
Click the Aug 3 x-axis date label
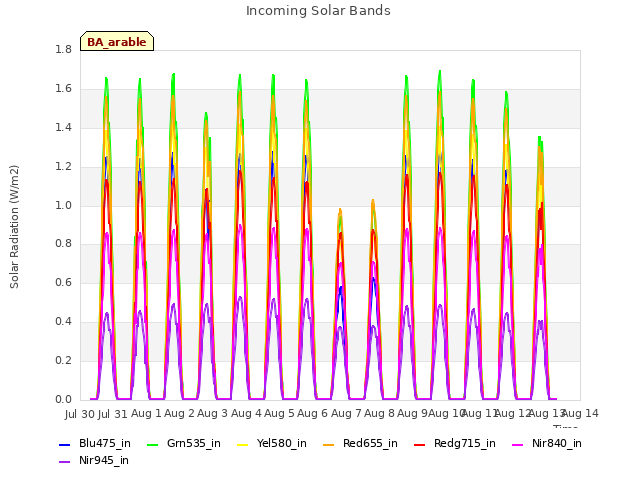(x=212, y=413)
